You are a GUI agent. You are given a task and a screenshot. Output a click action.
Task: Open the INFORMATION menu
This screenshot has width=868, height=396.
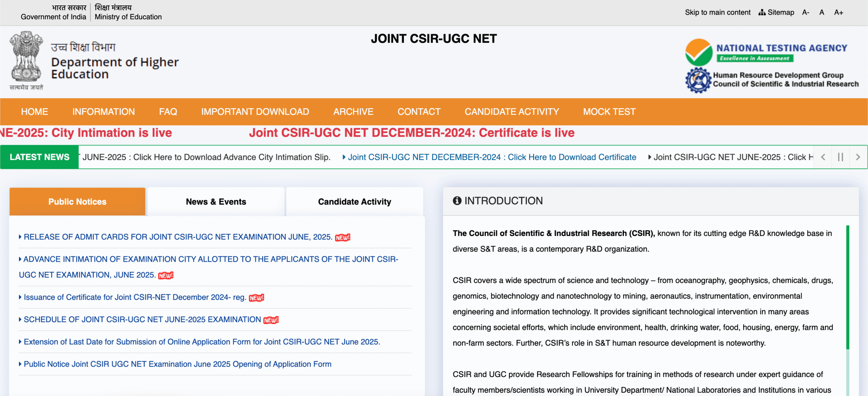pyautogui.click(x=103, y=112)
